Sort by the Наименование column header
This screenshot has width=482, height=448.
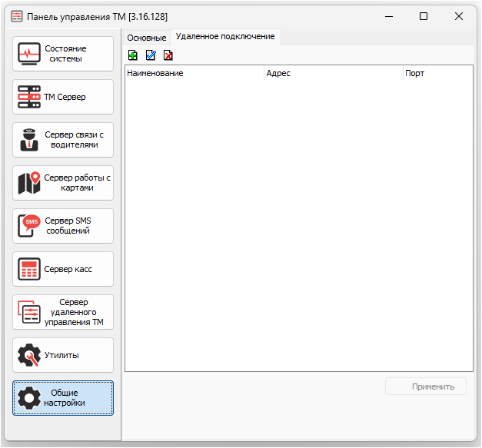point(194,73)
